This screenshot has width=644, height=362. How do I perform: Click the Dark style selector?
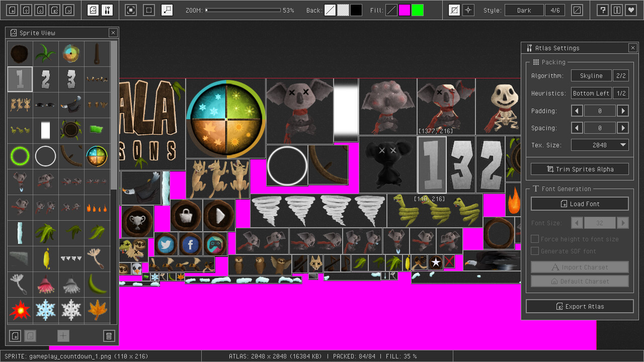[524, 10]
